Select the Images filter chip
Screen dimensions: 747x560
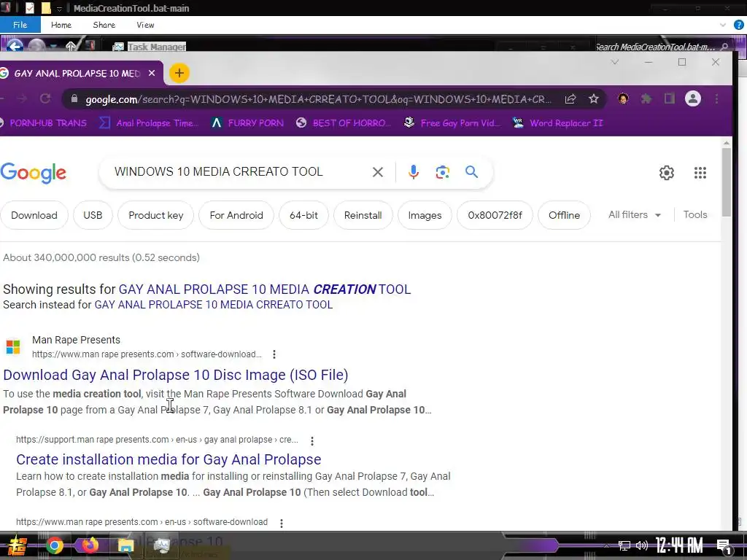coord(425,215)
